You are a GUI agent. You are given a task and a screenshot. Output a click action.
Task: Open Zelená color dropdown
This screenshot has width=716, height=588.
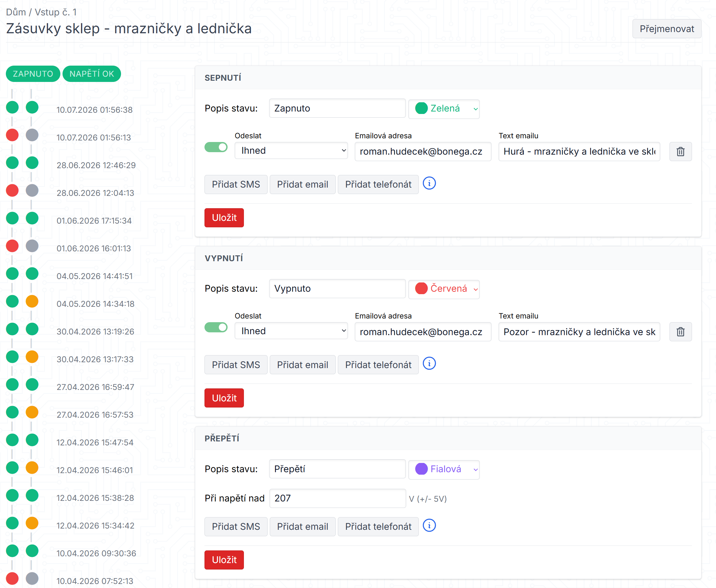coord(444,109)
